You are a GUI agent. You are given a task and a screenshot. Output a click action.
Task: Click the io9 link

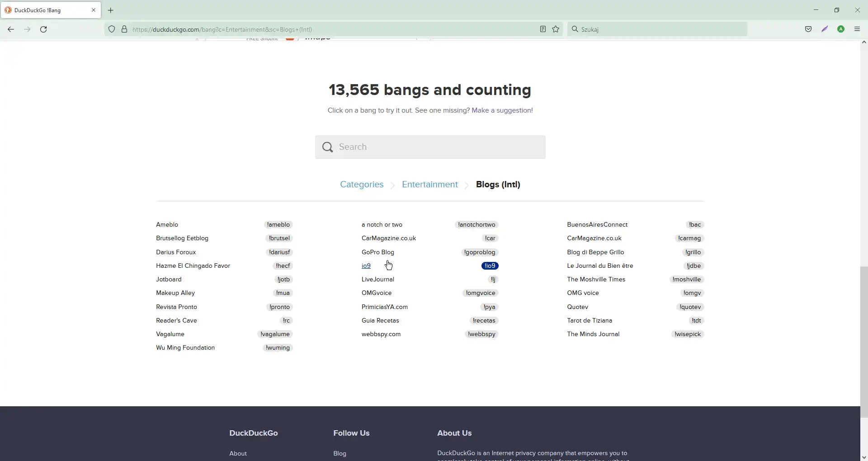[366, 266]
